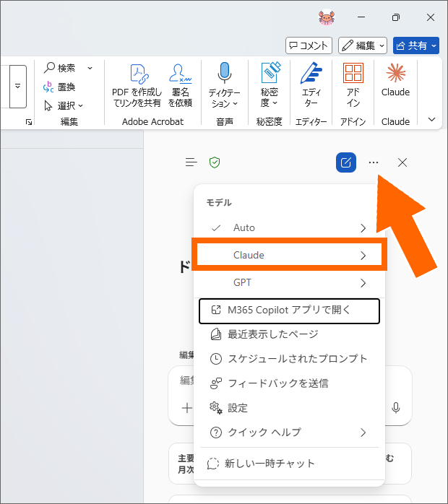Click the 共有 share button
The height and width of the screenshot is (504, 448).
click(415, 45)
